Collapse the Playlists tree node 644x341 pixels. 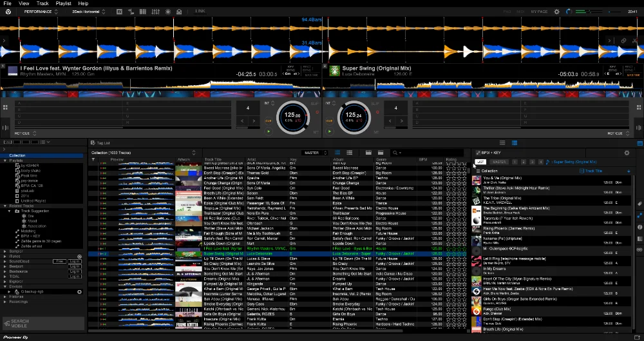pos(5,161)
